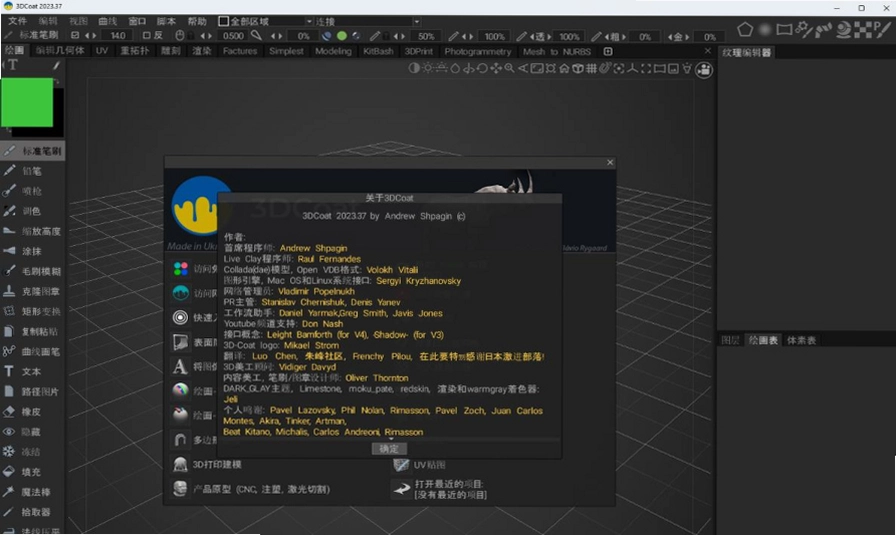This screenshot has height=535, width=896.
Task: Toggle the green circle color channel button
Action: click(x=342, y=35)
